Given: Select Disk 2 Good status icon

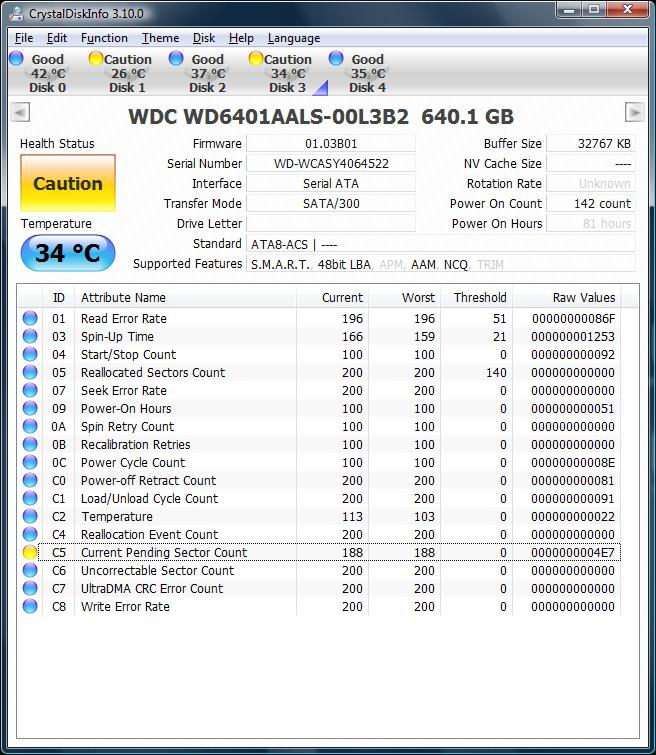Looking at the screenshot, I should click(x=176, y=58).
